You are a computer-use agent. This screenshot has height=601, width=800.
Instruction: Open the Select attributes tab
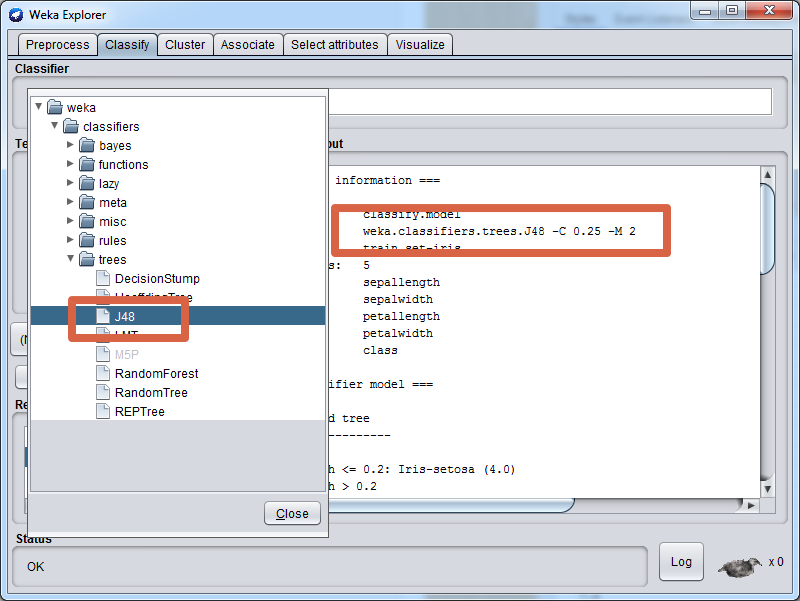click(335, 45)
